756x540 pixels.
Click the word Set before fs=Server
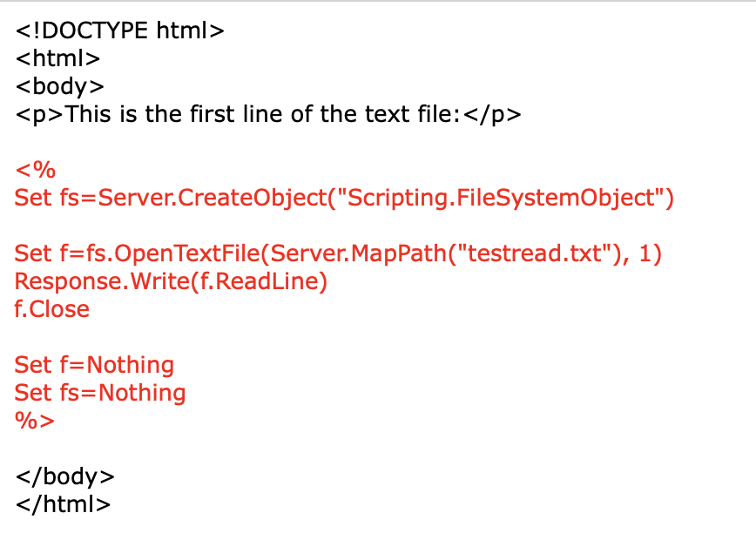coord(33,199)
